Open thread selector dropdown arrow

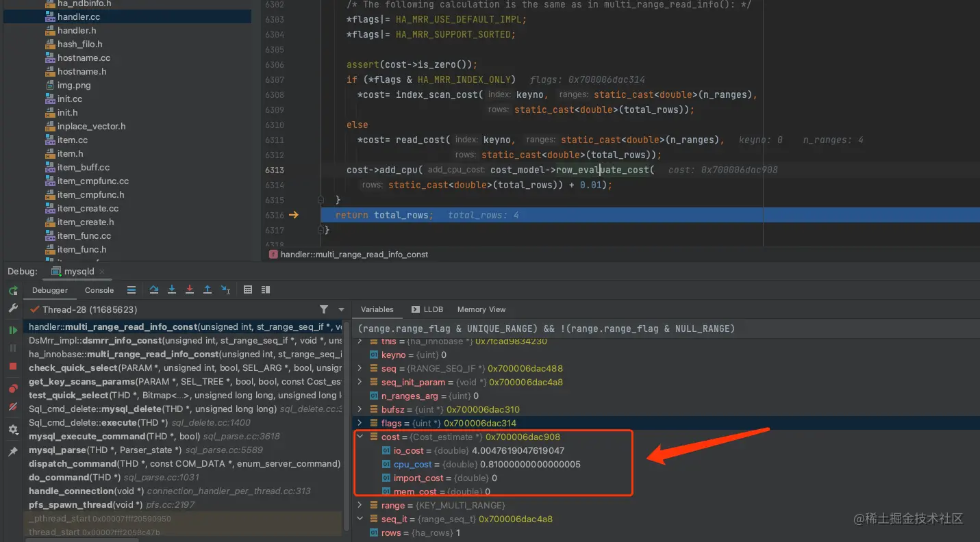(x=342, y=310)
